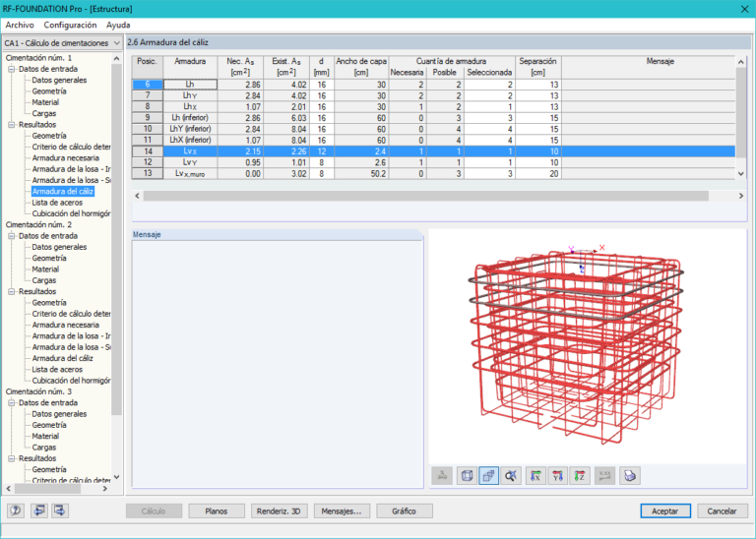Open the Ayuda menu
The width and height of the screenshot is (756, 539).
pyautogui.click(x=118, y=25)
